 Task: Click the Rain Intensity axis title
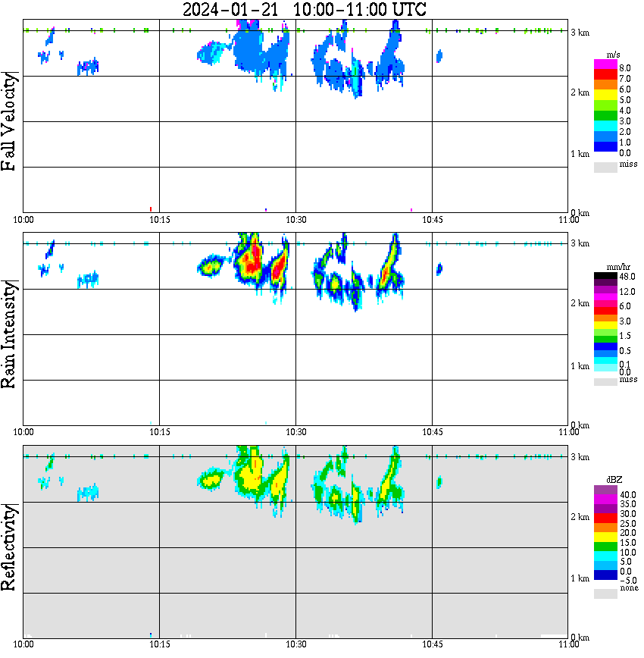(9, 334)
